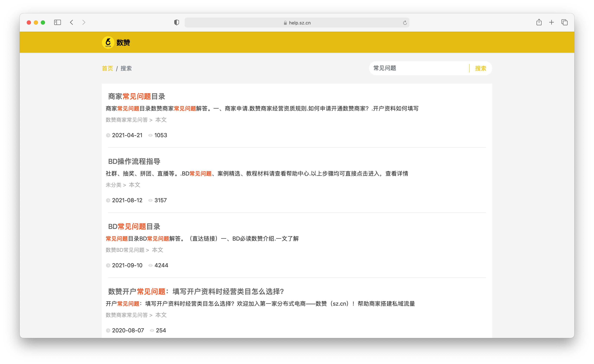This screenshot has width=594, height=364.
Task: Focus the help.sz.cn address bar
Action: [297, 23]
